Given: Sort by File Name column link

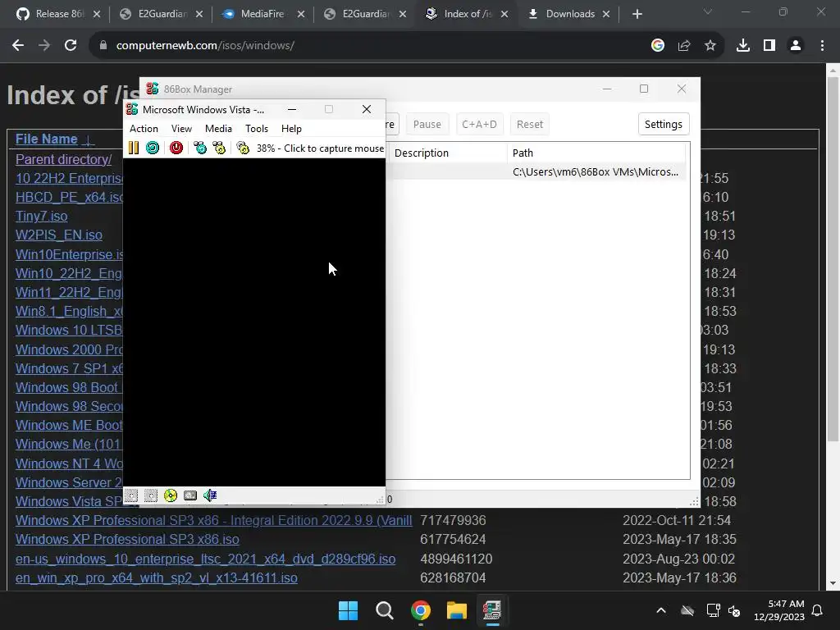Looking at the screenshot, I should coord(47,139).
